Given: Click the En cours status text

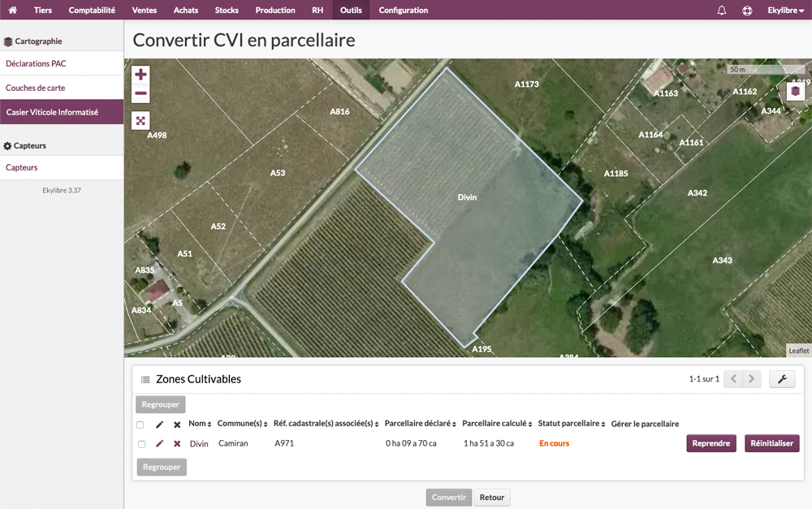Looking at the screenshot, I should coord(554,444).
